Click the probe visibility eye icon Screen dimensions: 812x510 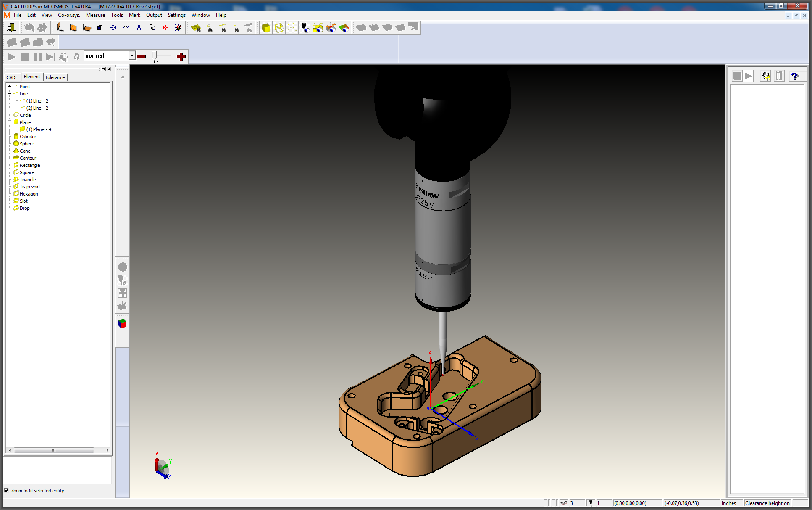pos(305,28)
